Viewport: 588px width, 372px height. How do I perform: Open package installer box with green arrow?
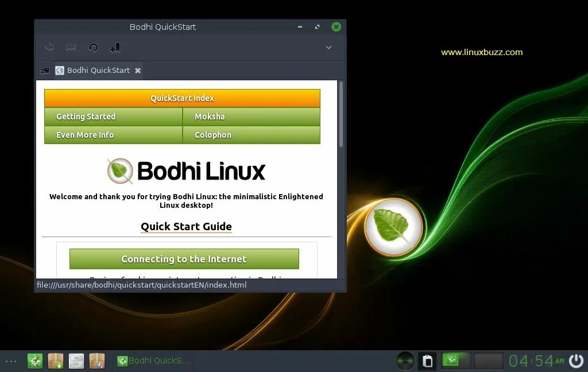click(56, 361)
